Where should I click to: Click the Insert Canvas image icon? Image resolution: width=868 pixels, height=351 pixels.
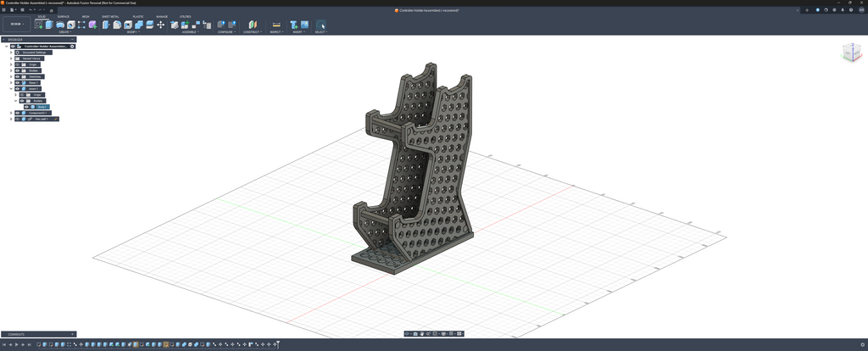coord(304,25)
